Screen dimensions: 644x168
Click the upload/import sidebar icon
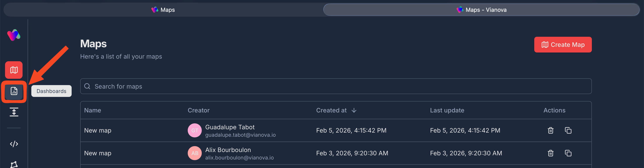point(14,112)
